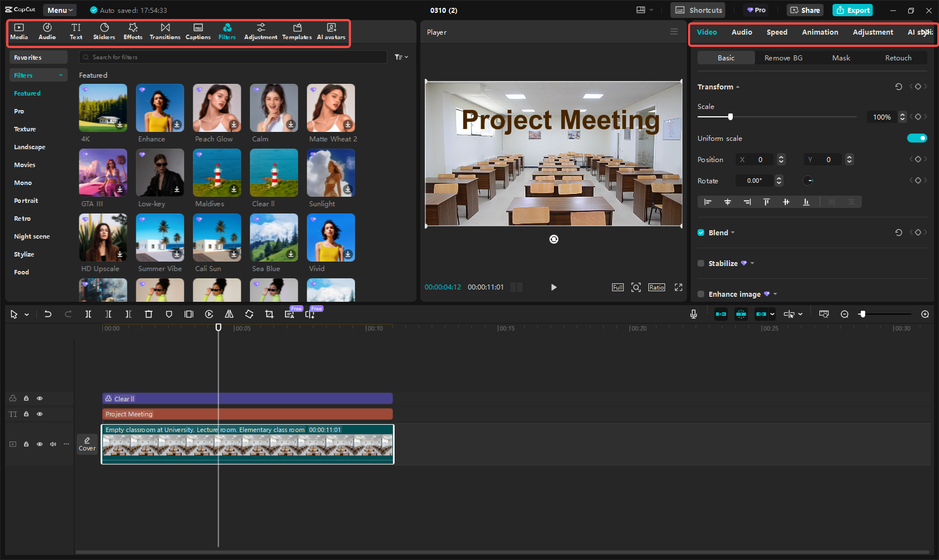Click the voiceover microphone icon
This screenshot has height=560, width=939.
[693, 314]
